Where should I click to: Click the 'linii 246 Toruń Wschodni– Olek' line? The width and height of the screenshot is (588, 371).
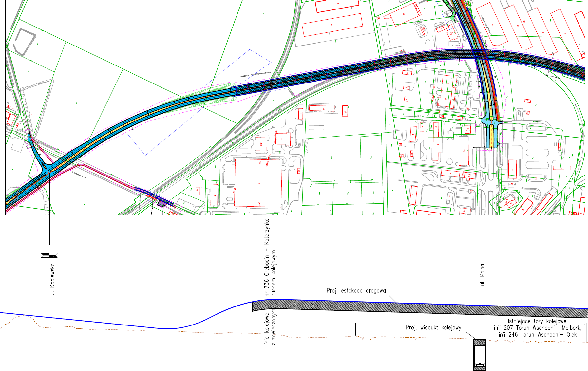[537, 335]
